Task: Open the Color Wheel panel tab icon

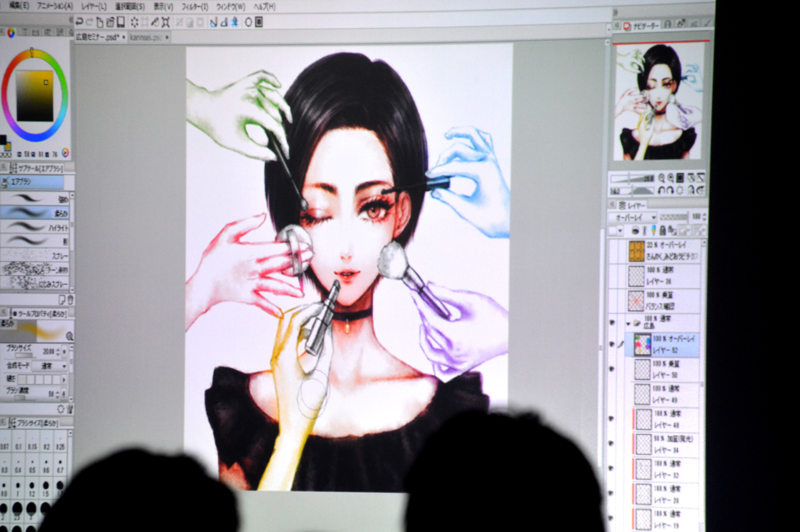Action: tap(11, 33)
